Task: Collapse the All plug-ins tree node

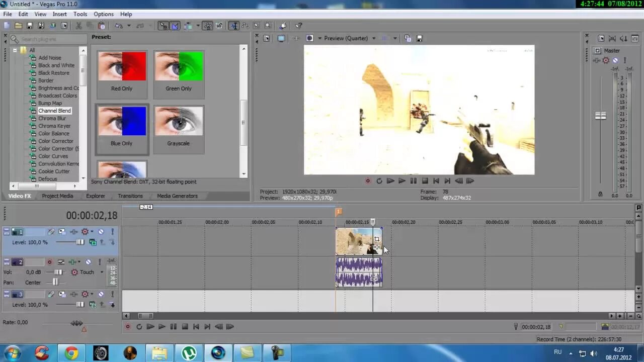Action: [15, 50]
